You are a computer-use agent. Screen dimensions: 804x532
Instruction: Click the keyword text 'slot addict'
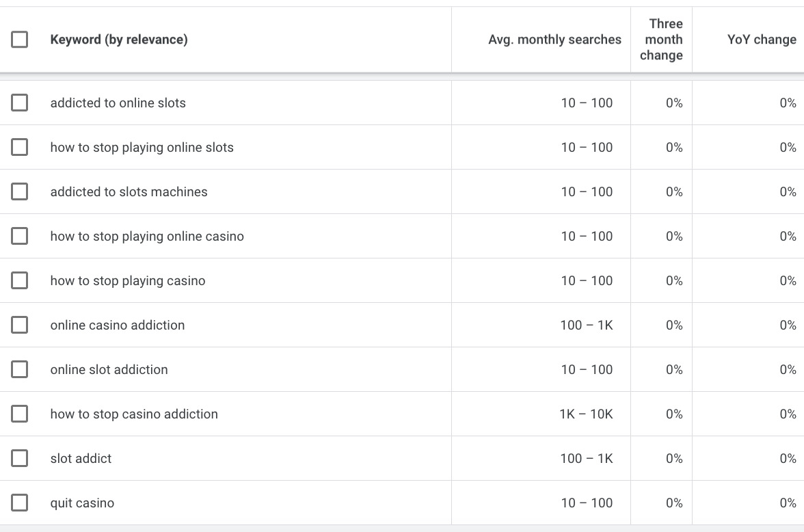tap(81, 458)
